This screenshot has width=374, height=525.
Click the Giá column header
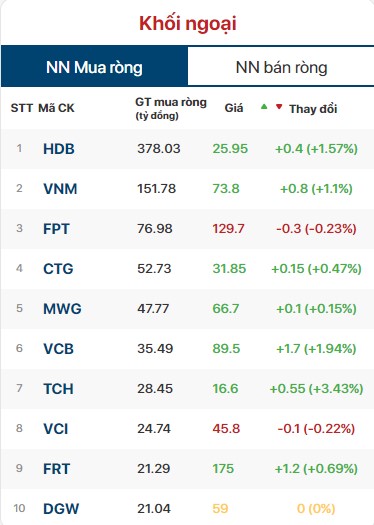[234, 108]
